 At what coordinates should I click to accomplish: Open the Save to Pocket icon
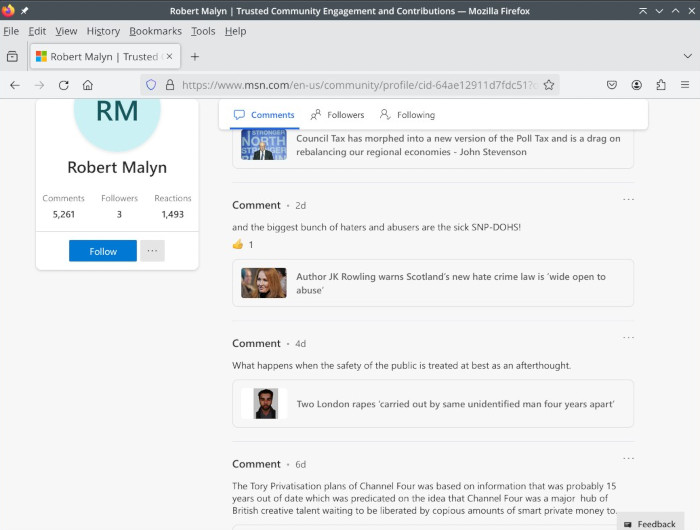(612, 85)
